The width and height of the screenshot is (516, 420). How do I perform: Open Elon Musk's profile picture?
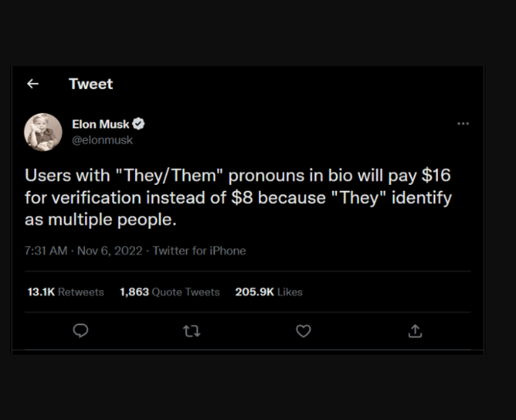[x=42, y=132]
